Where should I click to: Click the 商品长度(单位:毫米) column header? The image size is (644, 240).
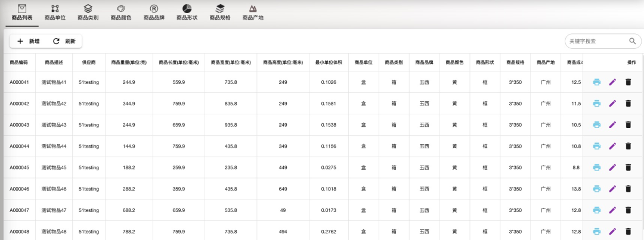tap(179, 63)
